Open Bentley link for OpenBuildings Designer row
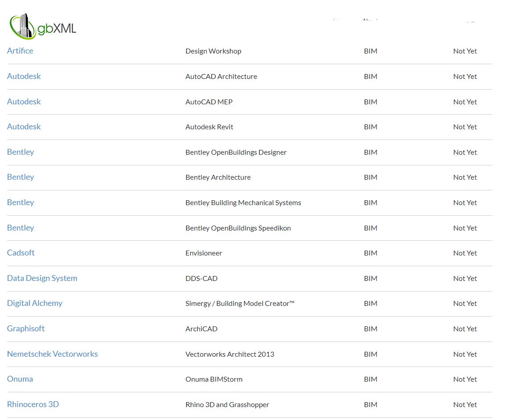Image resolution: width=532 pixels, height=420 pixels. point(21,152)
